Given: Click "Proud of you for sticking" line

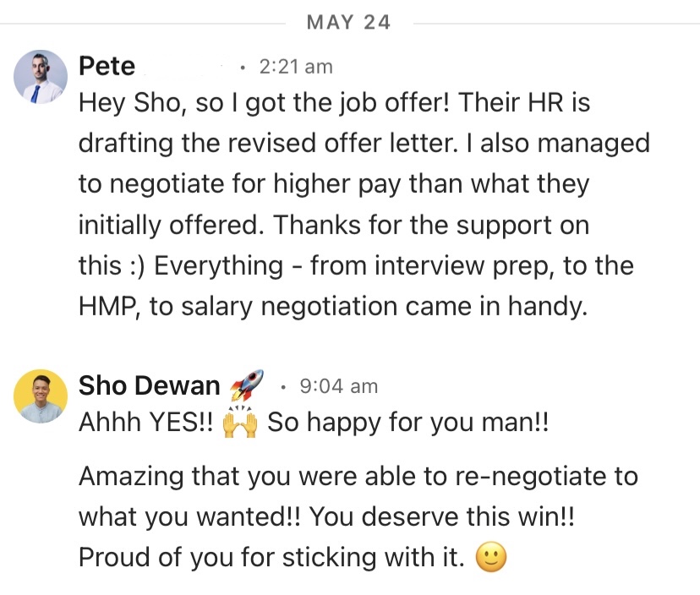Looking at the screenshot, I should pyautogui.click(x=271, y=558).
